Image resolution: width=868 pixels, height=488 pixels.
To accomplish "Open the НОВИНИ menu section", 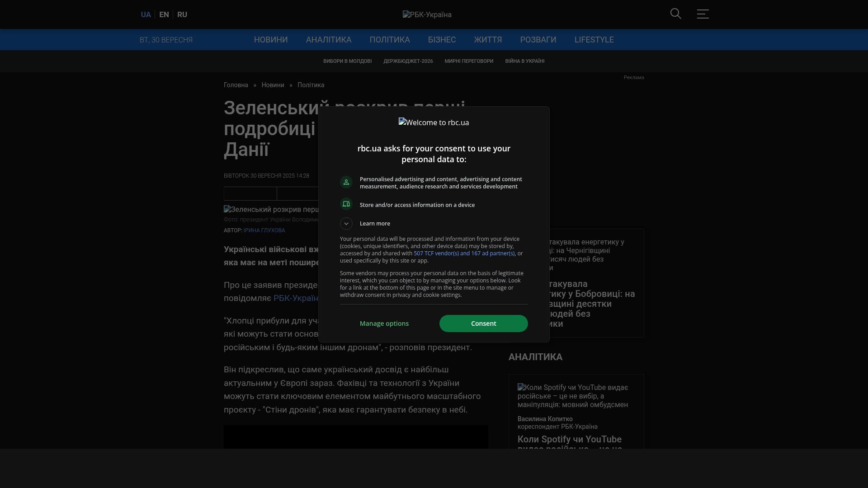I will (x=270, y=40).
